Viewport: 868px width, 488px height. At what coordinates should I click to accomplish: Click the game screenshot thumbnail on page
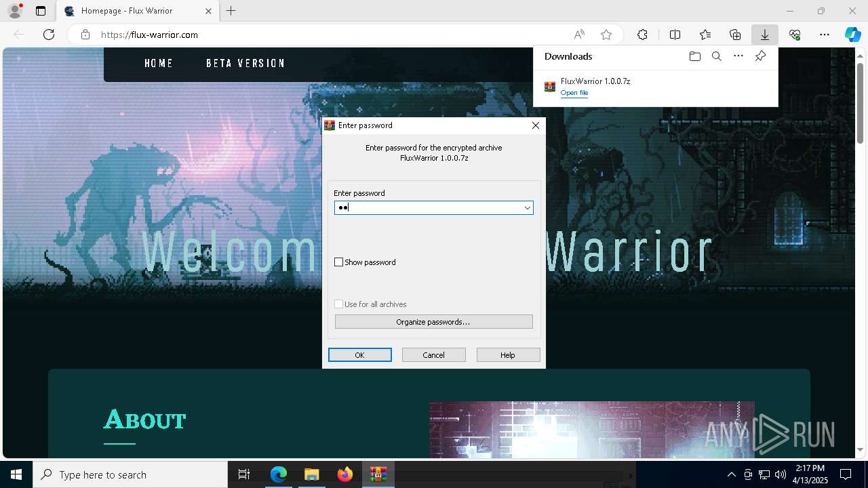click(x=591, y=429)
